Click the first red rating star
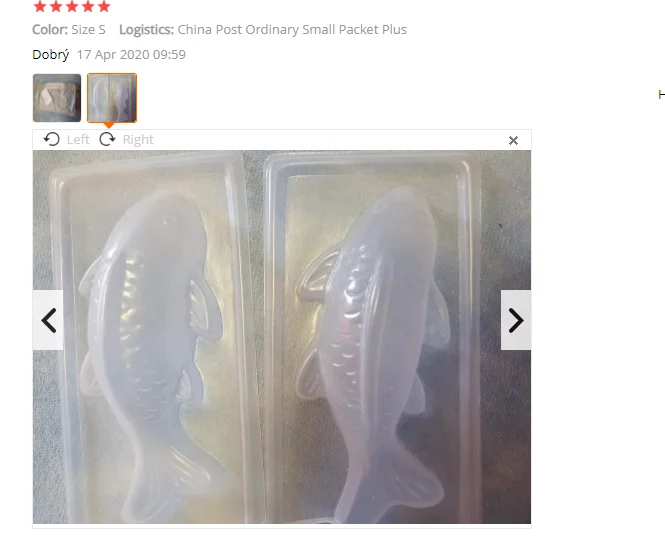 (x=40, y=6)
